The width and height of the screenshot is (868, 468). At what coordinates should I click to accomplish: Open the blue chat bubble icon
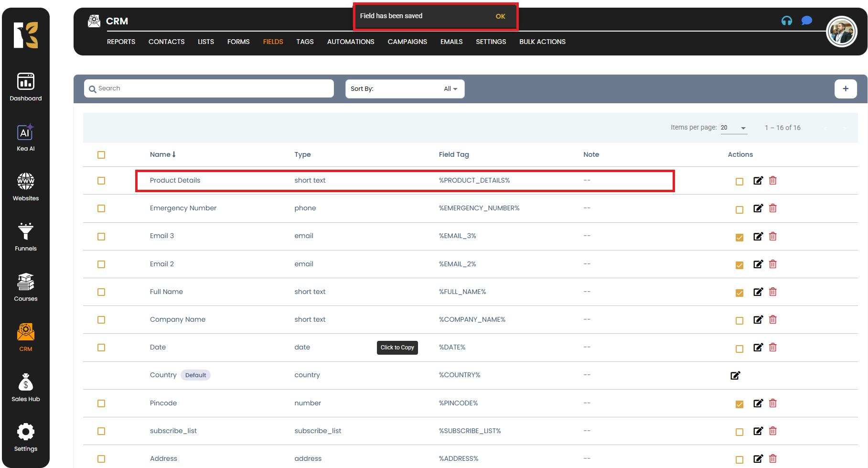(806, 21)
